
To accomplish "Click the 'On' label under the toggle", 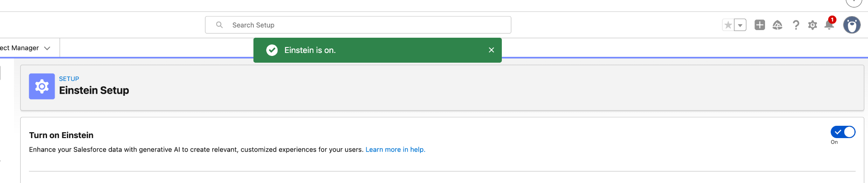I will tap(834, 142).
